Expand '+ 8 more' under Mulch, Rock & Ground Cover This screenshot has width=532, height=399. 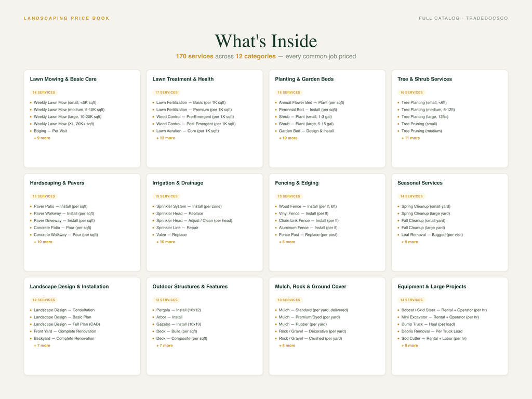[x=287, y=345]
